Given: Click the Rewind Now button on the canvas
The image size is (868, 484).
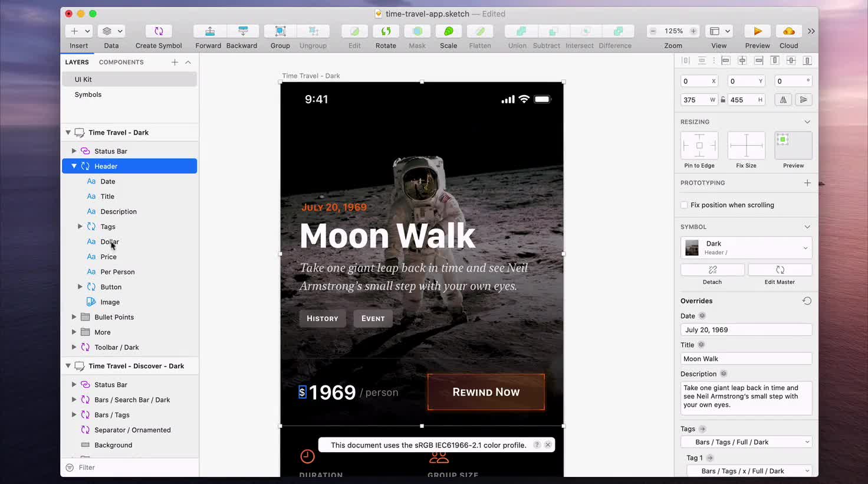Looking at the screenshot, I should [486, 392].
